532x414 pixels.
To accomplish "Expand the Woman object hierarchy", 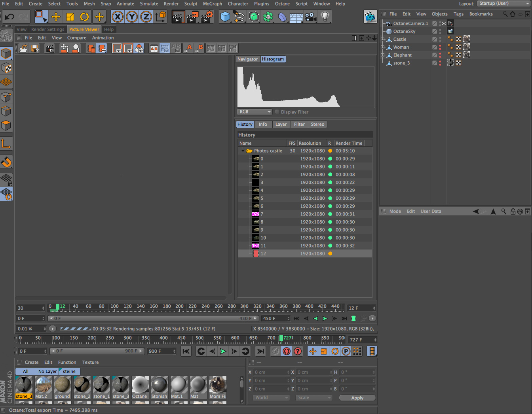I will 383,47.
